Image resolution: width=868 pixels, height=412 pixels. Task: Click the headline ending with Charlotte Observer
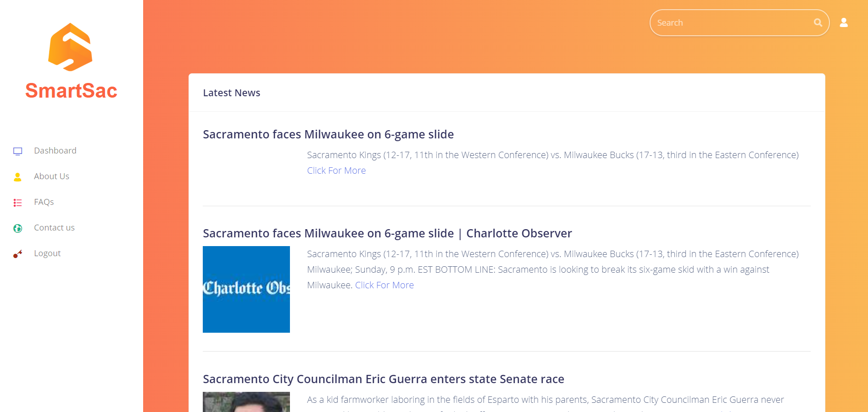(x=387, y=233)
